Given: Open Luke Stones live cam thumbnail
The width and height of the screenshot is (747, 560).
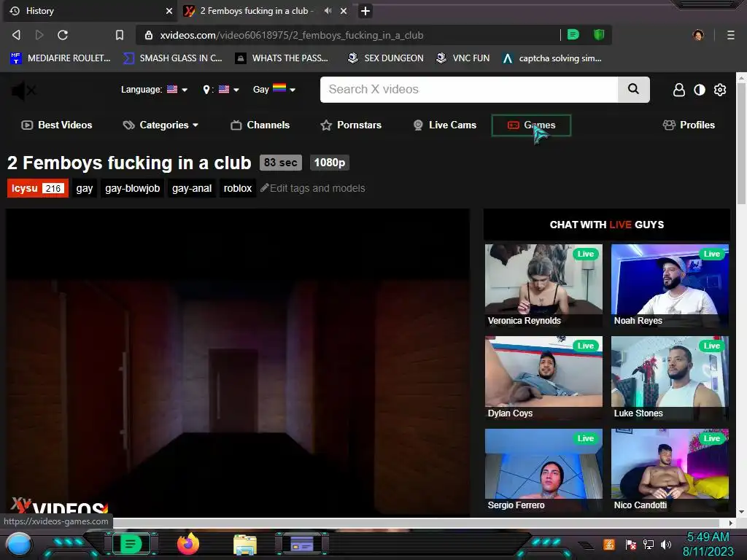Looking at the screenshot, I should click(x=670, y=378).
